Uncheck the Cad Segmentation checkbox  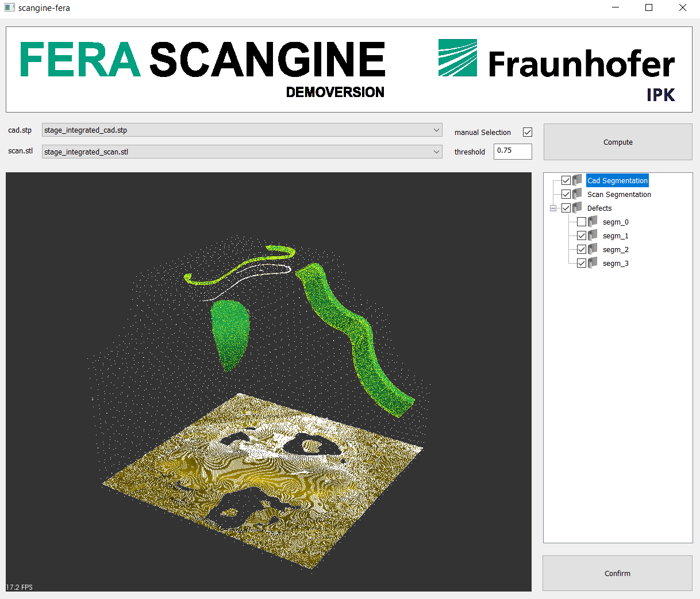click(566, 180)
